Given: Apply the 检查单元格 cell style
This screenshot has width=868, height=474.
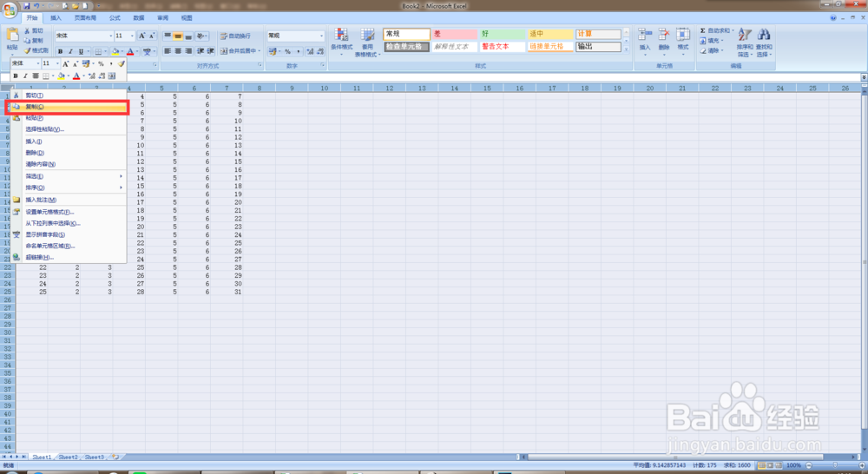Looking at the screenshot, I should 406,47.
